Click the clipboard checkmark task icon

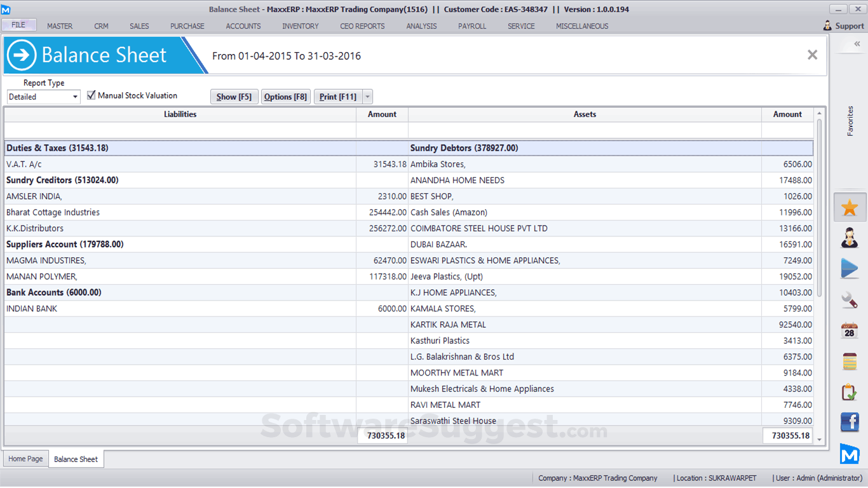tap(850, 392)
